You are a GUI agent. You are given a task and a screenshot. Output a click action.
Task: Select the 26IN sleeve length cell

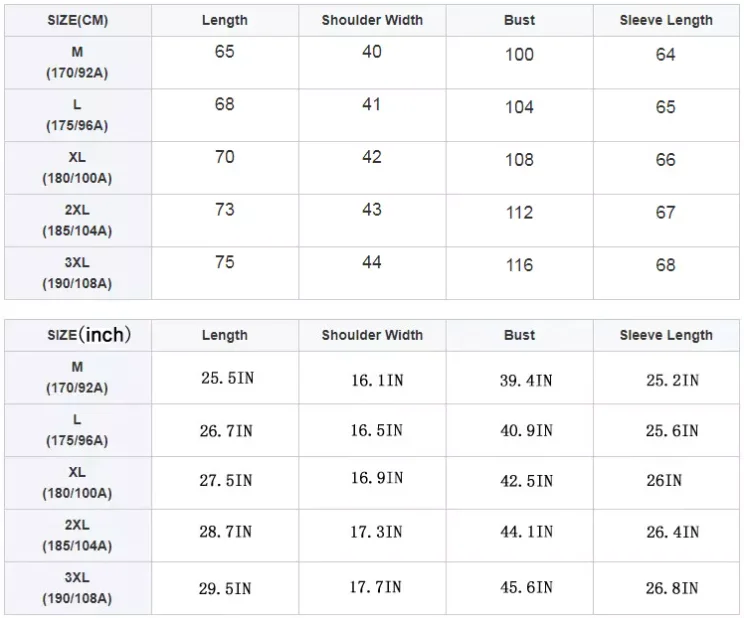664,481
